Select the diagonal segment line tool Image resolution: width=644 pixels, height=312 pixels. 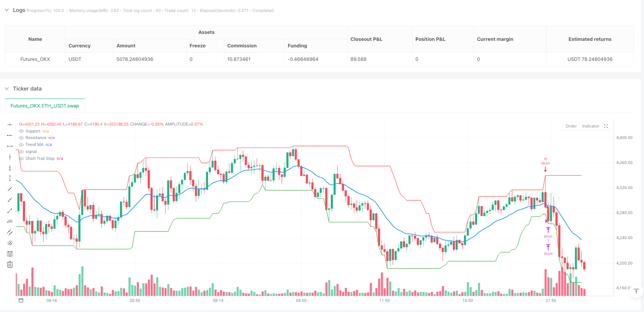(x=10, y=211)
